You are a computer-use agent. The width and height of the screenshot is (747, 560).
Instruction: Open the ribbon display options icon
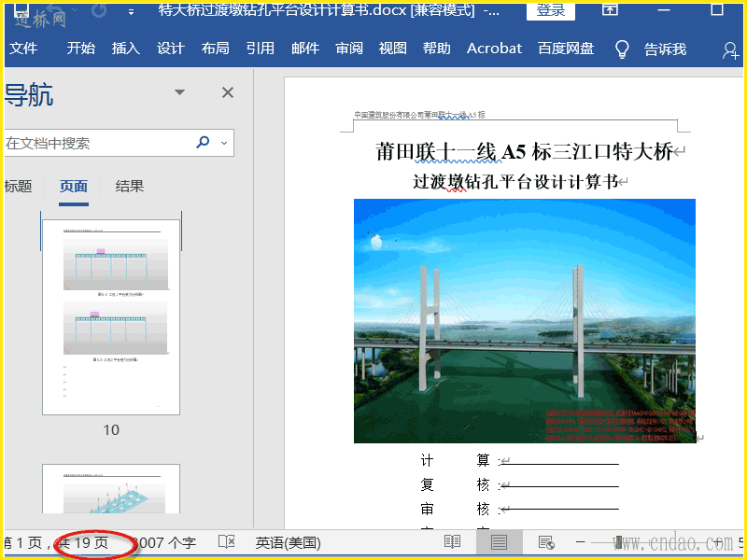(610, 8)
